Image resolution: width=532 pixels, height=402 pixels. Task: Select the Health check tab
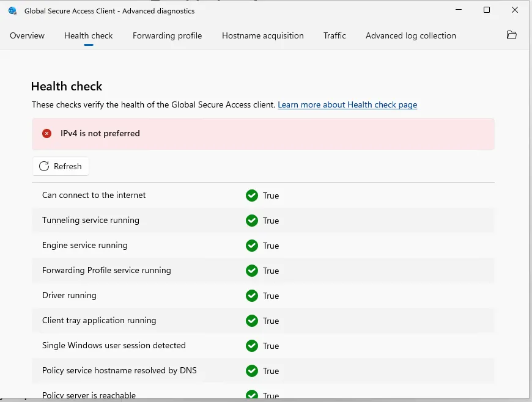[x=88, y=35]
